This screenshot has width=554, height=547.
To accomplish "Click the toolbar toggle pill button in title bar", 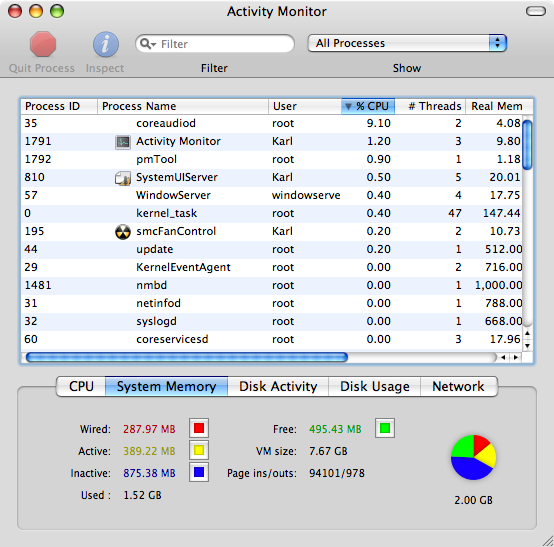I will tap(536, 11).
